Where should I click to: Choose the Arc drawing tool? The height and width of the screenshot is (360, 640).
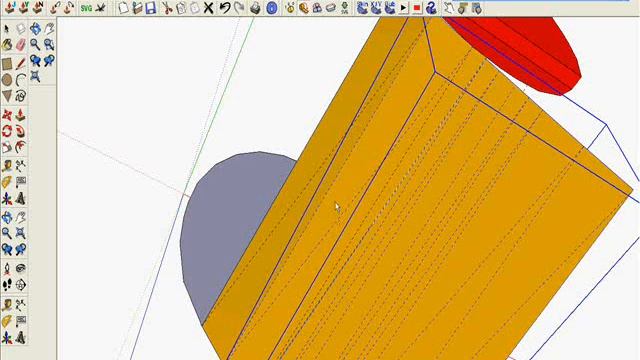click(20, 80)
